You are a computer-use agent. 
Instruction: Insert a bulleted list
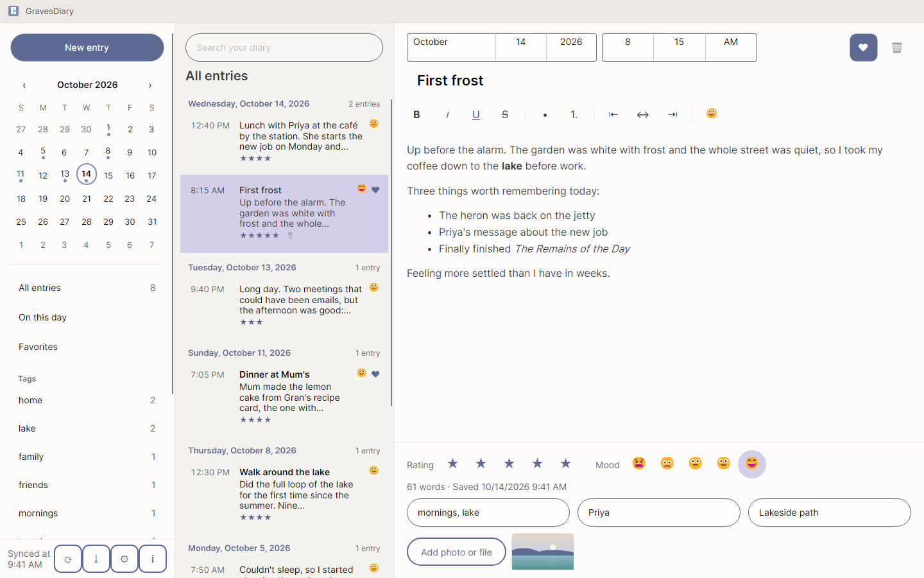point(545,114)
